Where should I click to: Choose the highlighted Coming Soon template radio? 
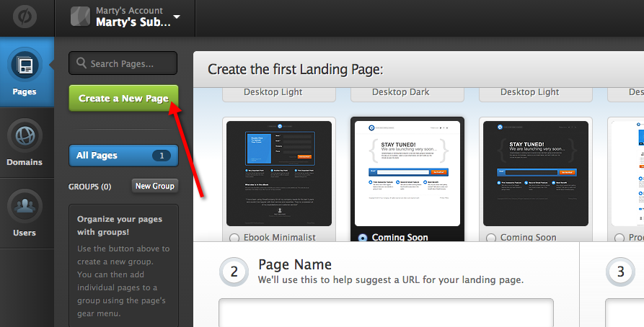362,238
